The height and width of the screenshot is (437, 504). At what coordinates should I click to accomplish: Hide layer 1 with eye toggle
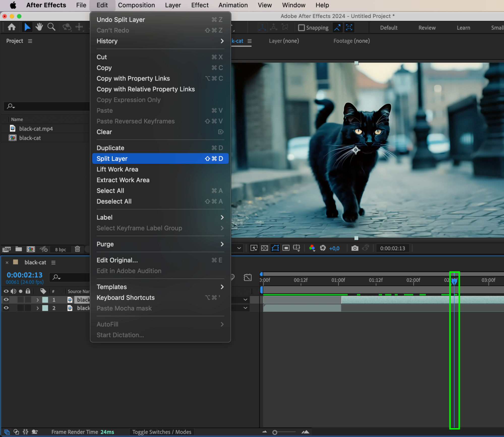point(6,300)
